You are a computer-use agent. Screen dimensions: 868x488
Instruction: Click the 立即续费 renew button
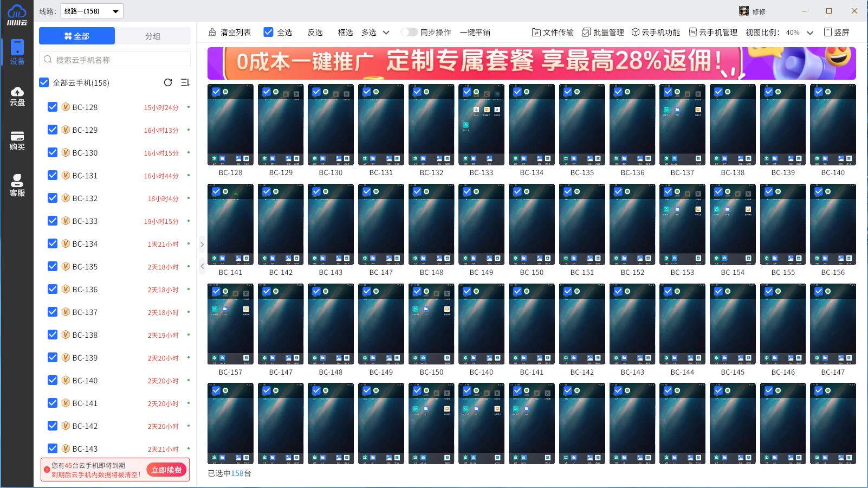pyautogui.click(x=166, y=470)
